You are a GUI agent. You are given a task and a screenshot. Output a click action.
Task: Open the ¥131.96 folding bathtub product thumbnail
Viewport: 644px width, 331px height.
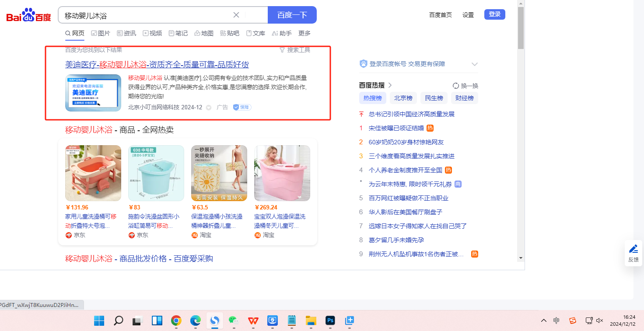coord(93,173)
